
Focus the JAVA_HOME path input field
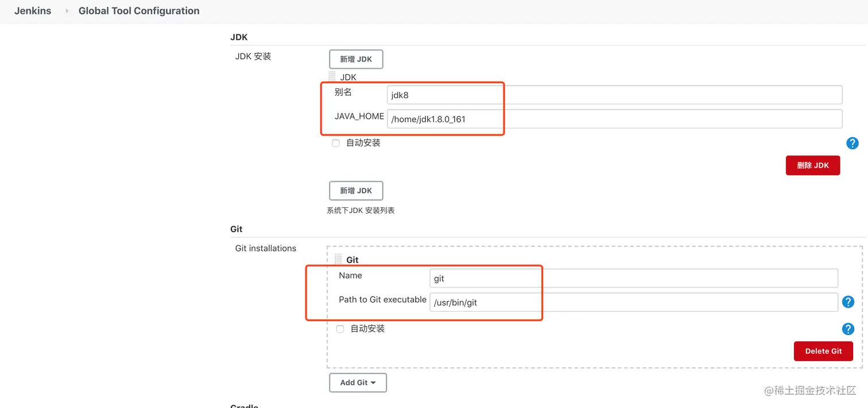[x=615, y=119]
